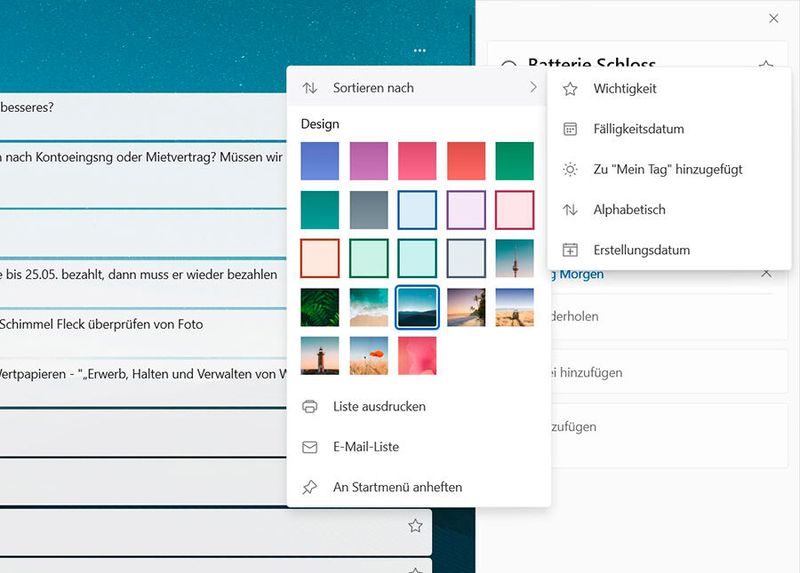Screen dimensions: 800x573
Task: Open the task mentioning Kontoeingsng oder Mietvertrag
Action: pyautogui.click(x=143, y=174)
